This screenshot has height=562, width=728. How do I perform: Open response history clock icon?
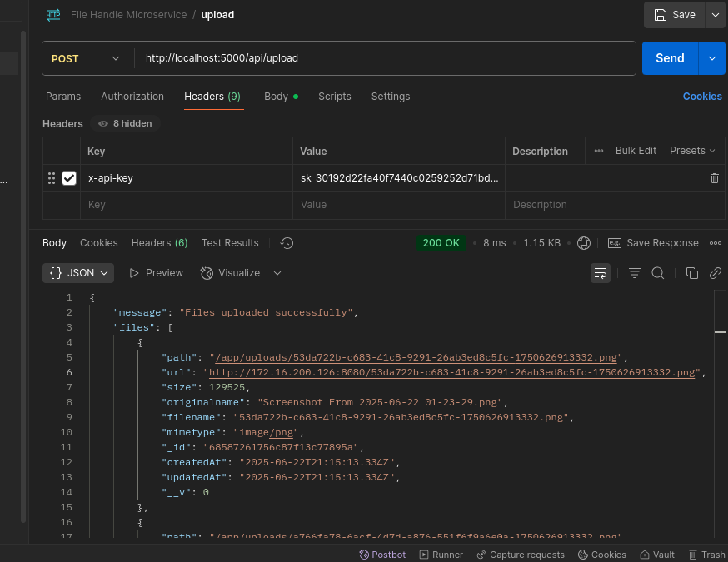pos(287,243)
